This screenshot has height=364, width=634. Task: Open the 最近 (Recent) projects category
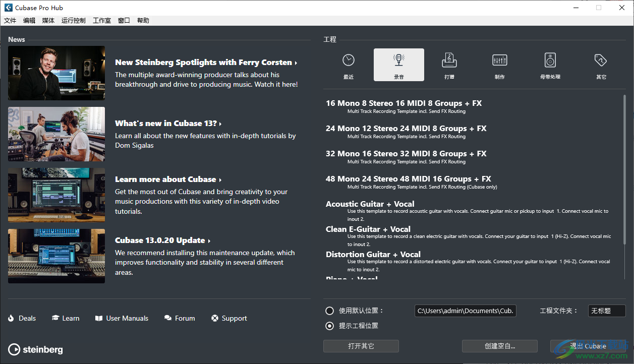(349, 65)
